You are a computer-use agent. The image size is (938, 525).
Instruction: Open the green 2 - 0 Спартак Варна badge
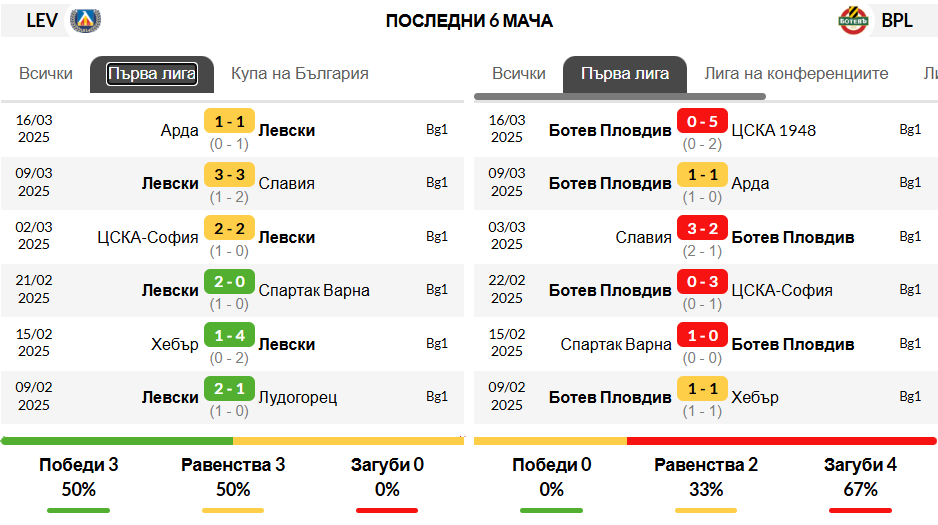click(230, 282)
